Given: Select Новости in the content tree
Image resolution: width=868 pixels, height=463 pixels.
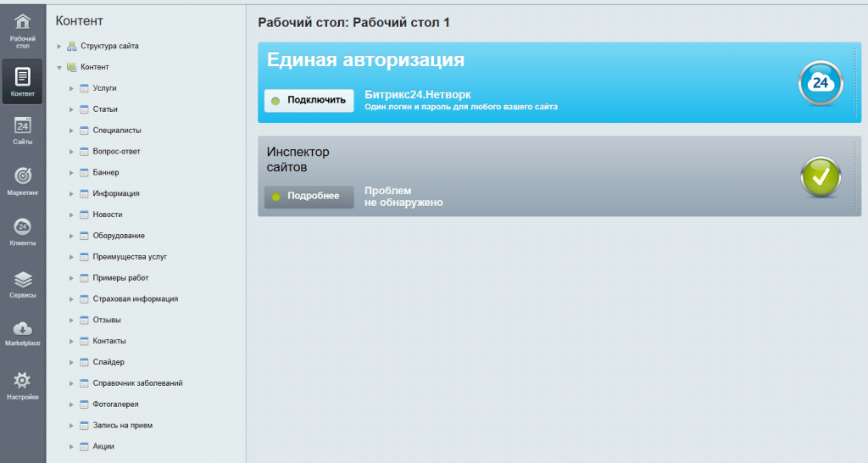Looking at the screenshot, I should 108,215.
